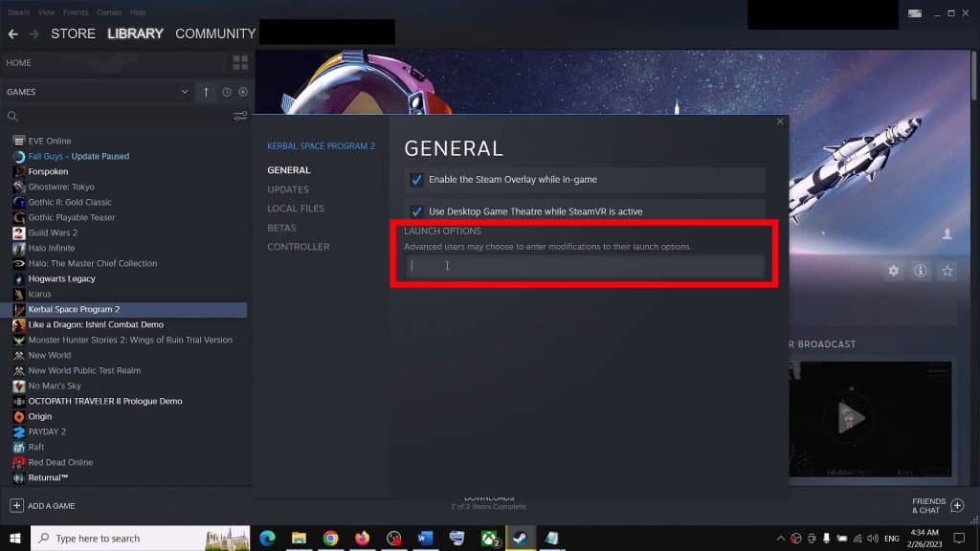Screen dimensions: 980x551
Task: Select Hogwarts Legacy in games list
Action: pyautogui.click(x=62, y=278)
